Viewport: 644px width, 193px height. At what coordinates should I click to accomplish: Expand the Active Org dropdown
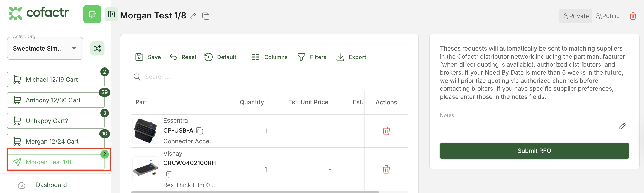[x=45, y=48]
